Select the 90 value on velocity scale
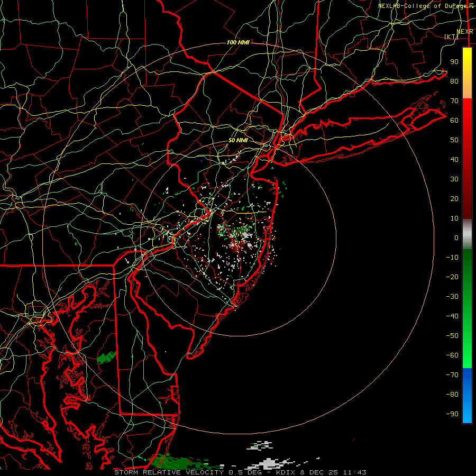 [x=454, y=62]
